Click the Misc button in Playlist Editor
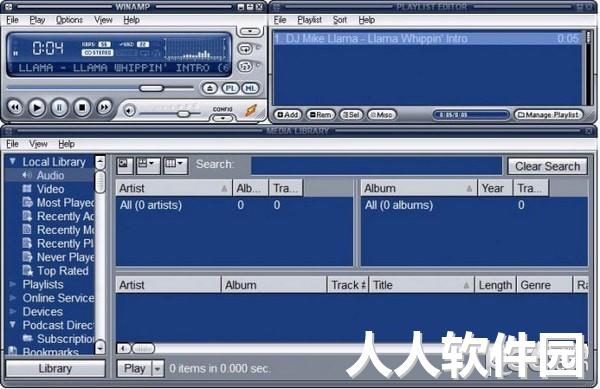The height and width of the screenshot is (389, 600). tap(382, 115)
